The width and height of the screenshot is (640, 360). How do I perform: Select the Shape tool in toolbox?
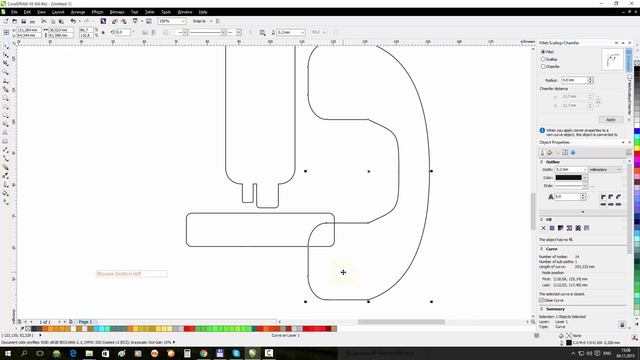click(6, 55)
